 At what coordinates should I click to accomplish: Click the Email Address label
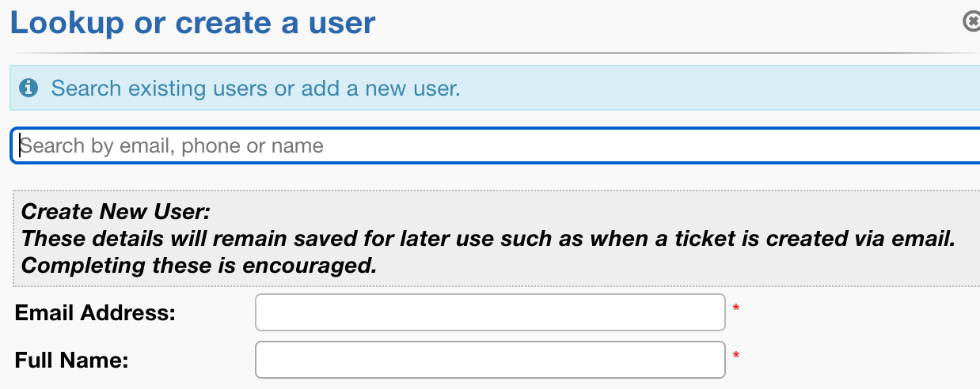click(95, 313)
